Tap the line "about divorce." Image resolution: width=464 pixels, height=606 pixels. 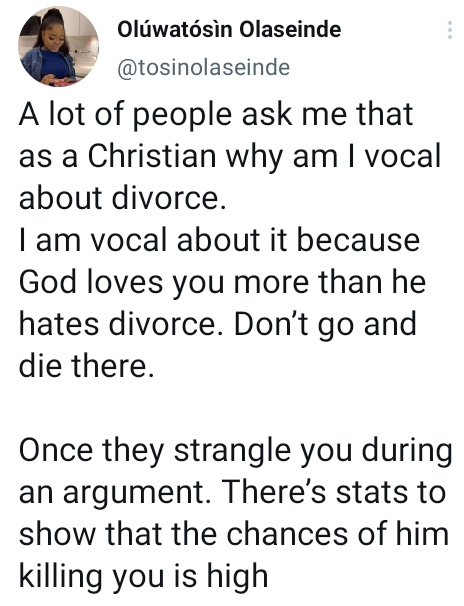click(x=122, y=197)
